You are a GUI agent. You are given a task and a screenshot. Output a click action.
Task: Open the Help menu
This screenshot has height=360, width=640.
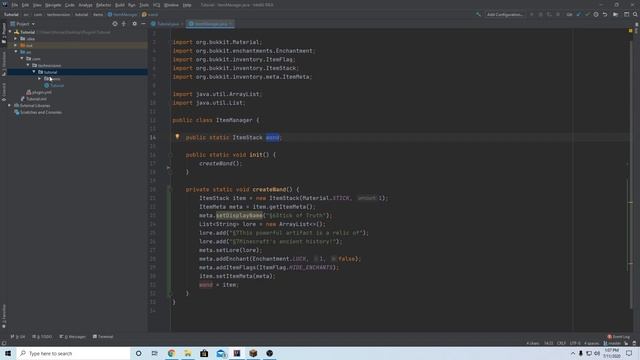point(187,5)
